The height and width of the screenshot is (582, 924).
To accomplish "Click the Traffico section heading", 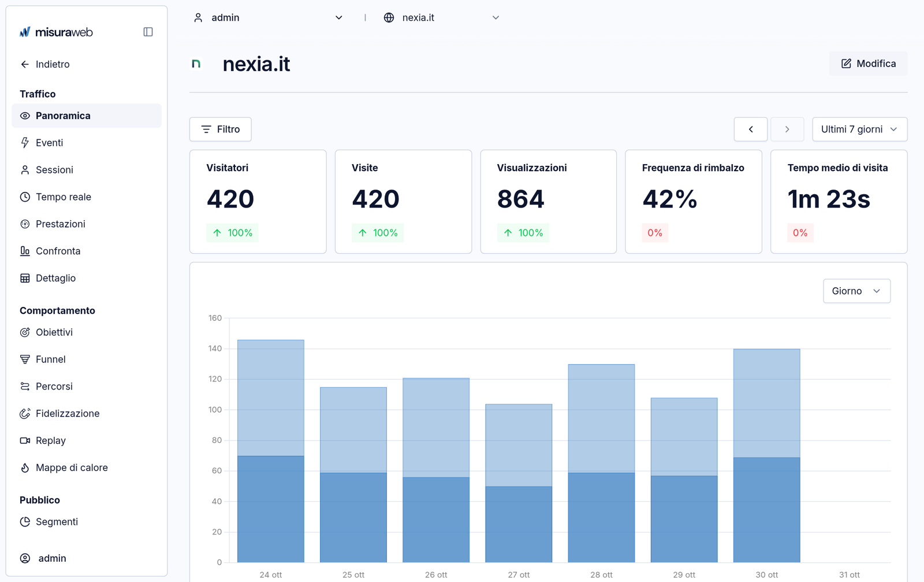I will pos(38,94).
